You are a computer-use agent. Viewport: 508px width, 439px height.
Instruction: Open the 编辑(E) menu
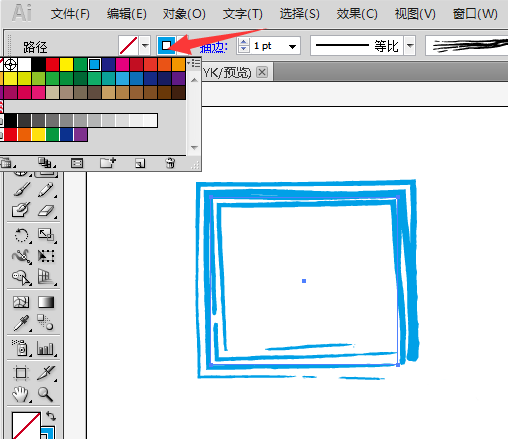[x=127, y=14]
